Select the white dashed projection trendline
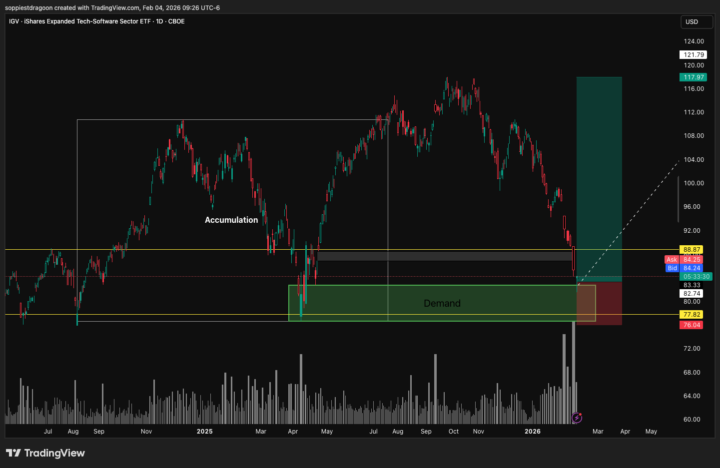Screen dimensions: 720x468 [628, 223]
